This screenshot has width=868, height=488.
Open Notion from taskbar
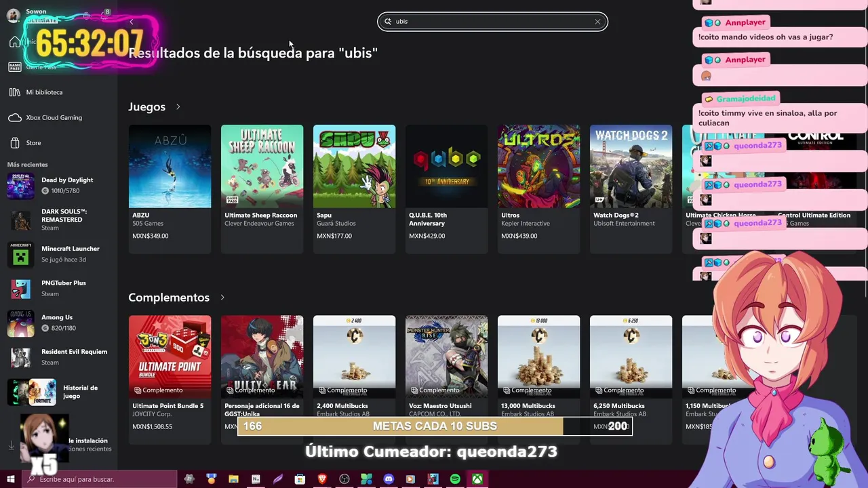pyautogui.click(x=256, y=479)
